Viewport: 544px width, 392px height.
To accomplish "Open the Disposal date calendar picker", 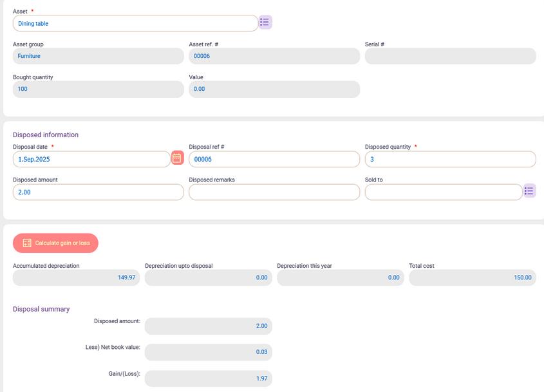I will pyautogui.click(x=177, y=158).
